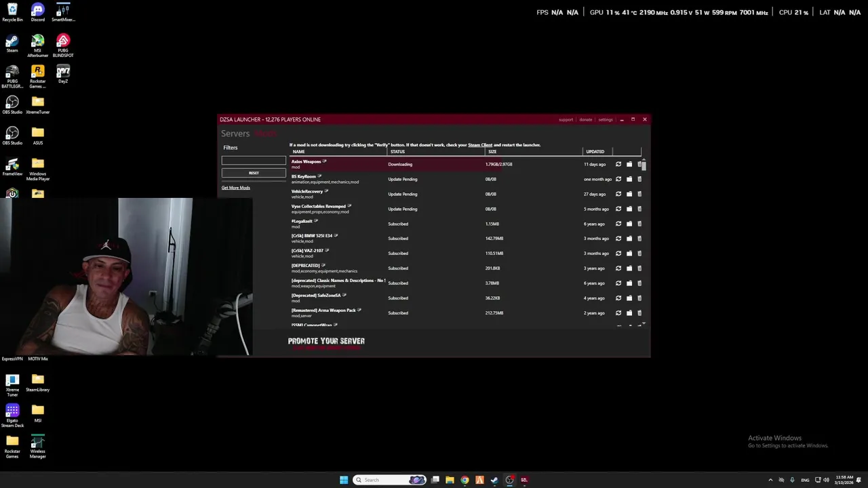This screenshot has width=868, height=488.
Task: Select the [Deprecated] SafeZoneSA mod name
Action: [x=316, y=296]
